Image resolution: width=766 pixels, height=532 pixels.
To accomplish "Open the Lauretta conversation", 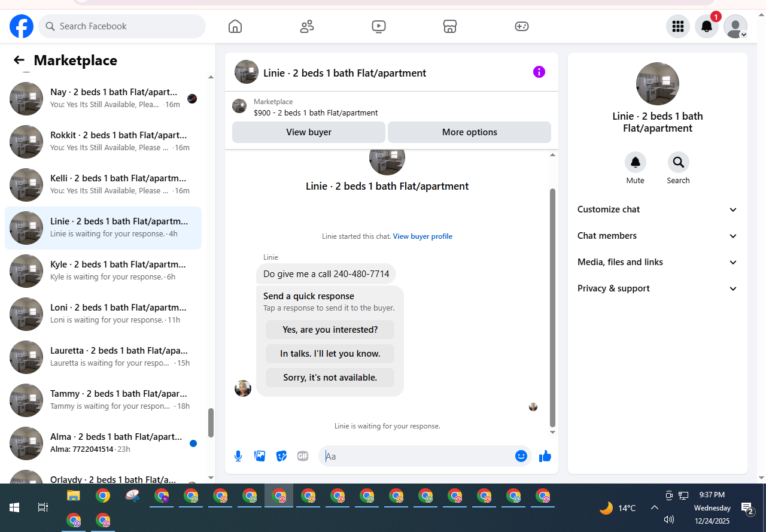I will click(103, 357).
